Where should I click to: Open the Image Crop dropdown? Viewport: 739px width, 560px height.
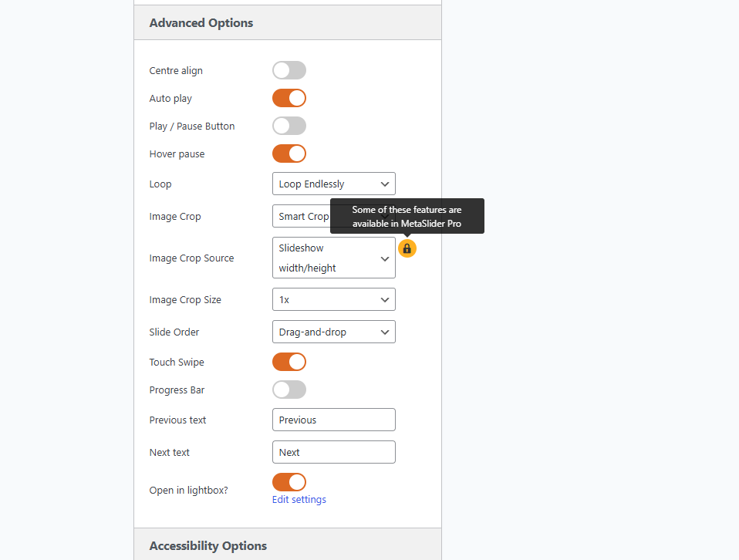(302, 216)
